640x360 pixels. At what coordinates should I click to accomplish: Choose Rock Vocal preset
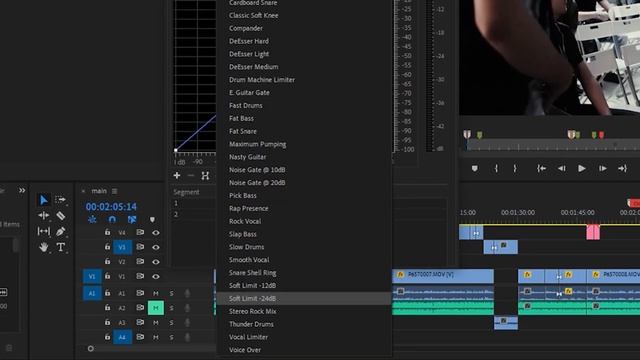tap(245, 221)
